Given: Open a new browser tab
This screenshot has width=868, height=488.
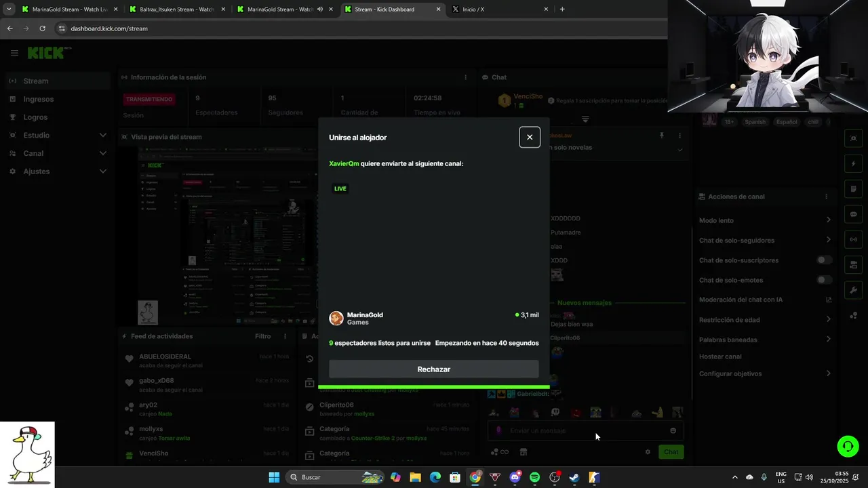Looking at the screenshot, I should 562,9.
